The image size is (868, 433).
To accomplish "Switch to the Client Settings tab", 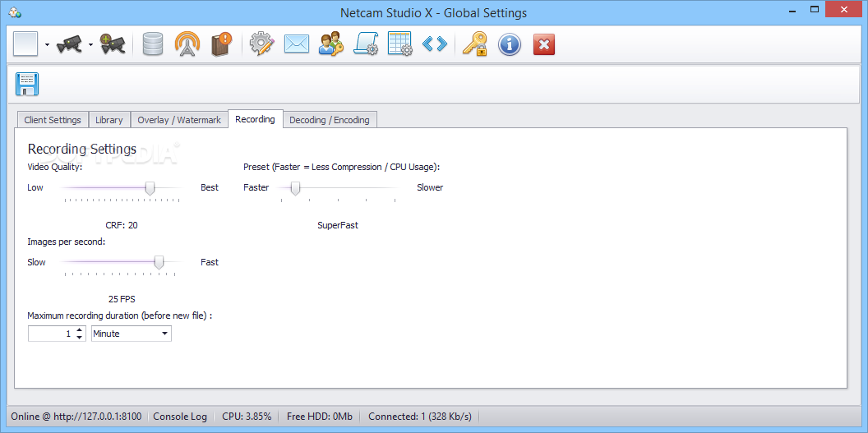I will click(x=53, y=119).
